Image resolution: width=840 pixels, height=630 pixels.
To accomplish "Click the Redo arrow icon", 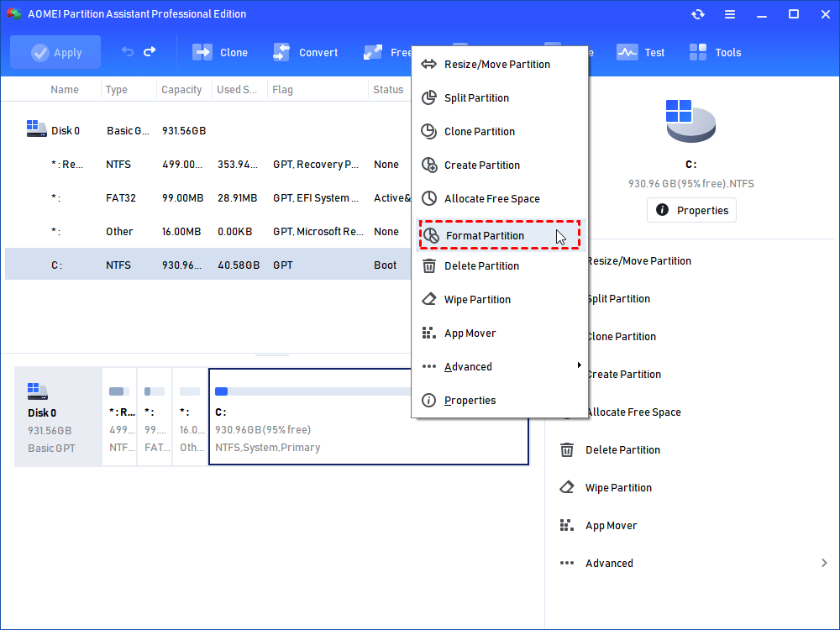I will click(x=150, y=52).
